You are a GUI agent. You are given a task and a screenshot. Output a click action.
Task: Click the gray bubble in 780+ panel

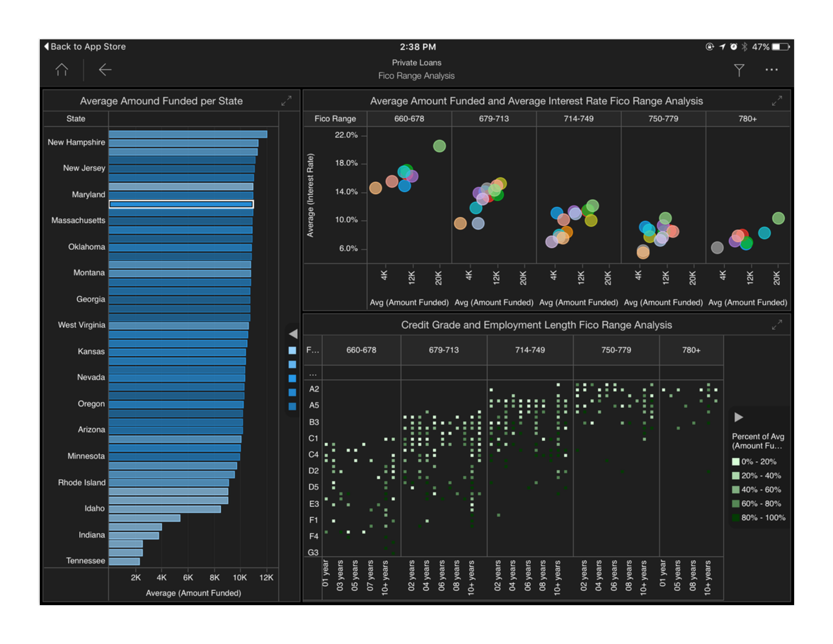(x=717, y=247)
